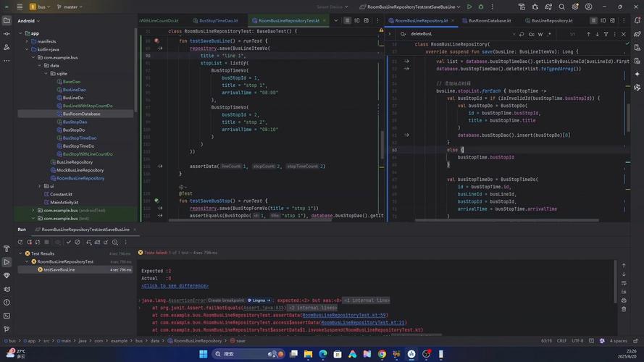
Task: Toggle Match Case (Cc) in find bar
Action: pos(531,34)
